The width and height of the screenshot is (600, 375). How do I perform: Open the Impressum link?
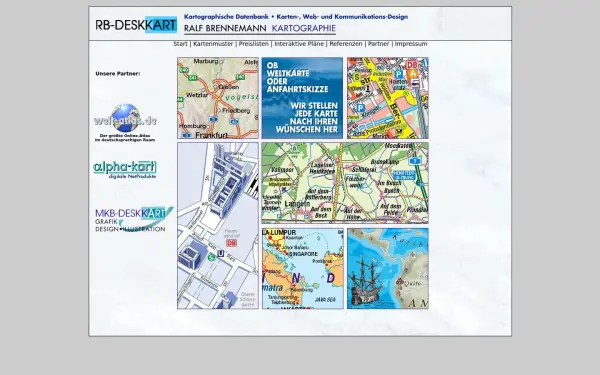click(x=411, y=44)
